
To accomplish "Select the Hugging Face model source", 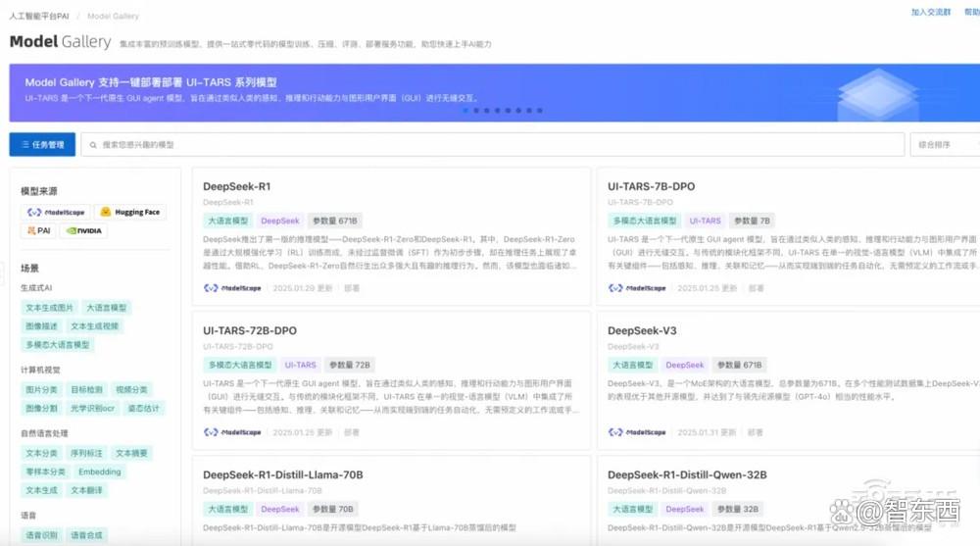I will click(130, 212).
